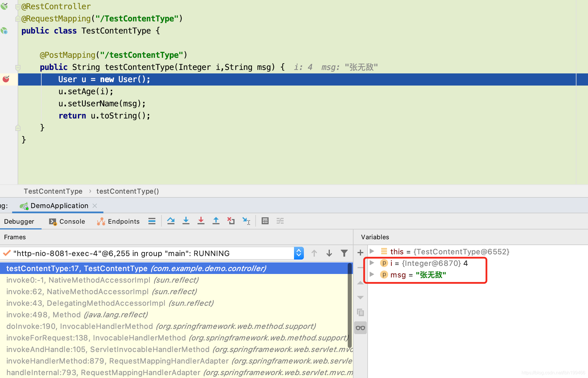Select next frame with down arrow
This screenshot has height=378, width=588.
tap(329, 253)
